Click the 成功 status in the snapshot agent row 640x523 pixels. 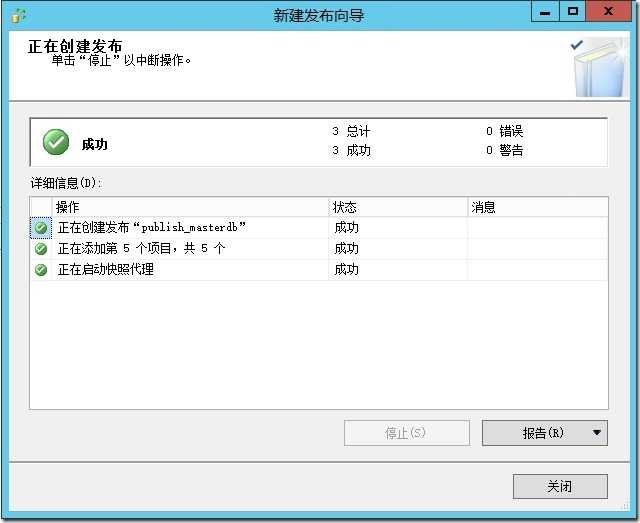coord(347,270)
